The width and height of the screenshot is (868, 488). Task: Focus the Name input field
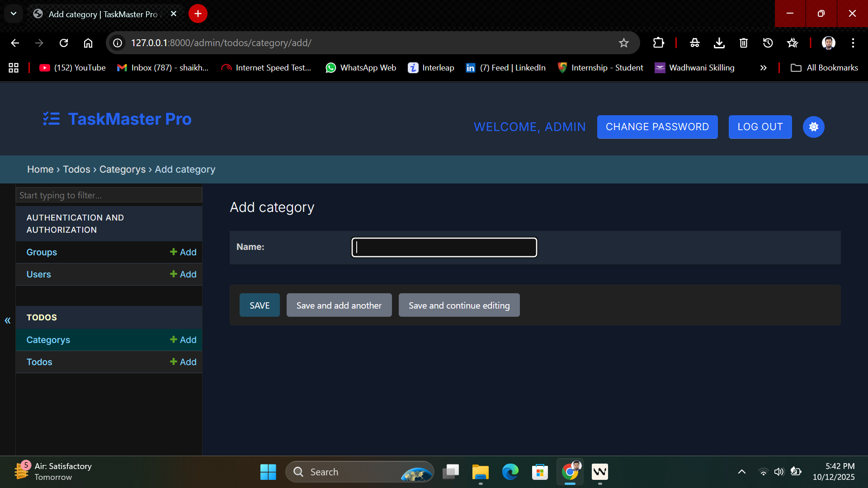tap(444, 247)
